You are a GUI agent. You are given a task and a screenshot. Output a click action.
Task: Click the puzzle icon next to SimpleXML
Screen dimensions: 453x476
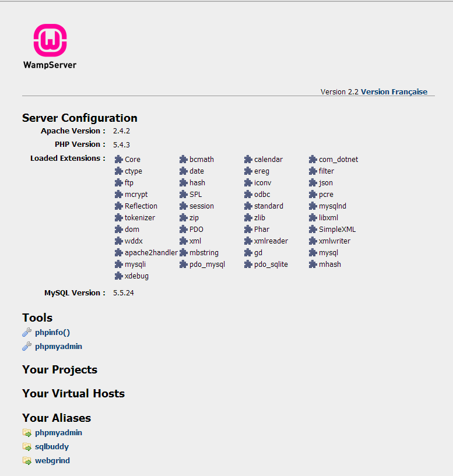(x=312, y=229)
